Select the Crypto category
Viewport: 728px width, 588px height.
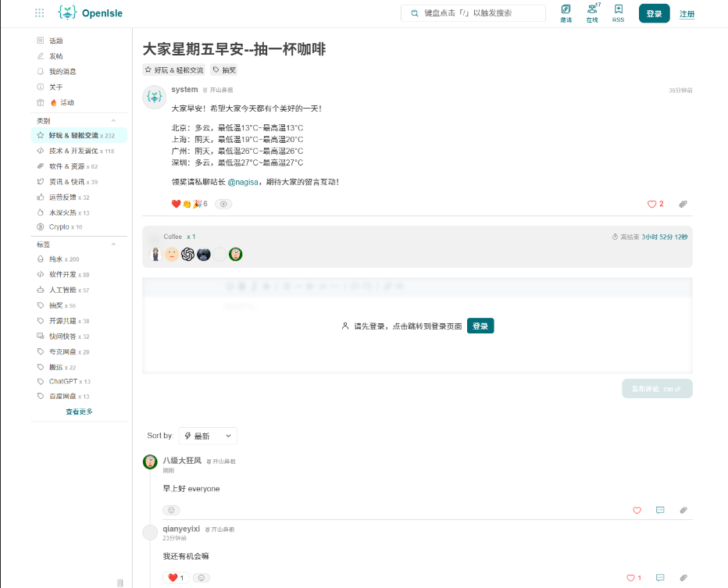pyautogui.click(x=79, y=227)
